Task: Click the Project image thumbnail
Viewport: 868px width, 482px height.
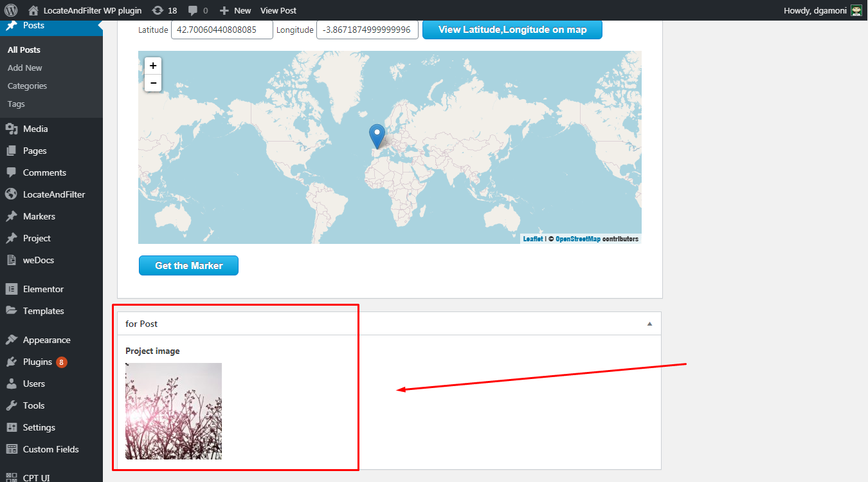Action: [x=173, y=410]
